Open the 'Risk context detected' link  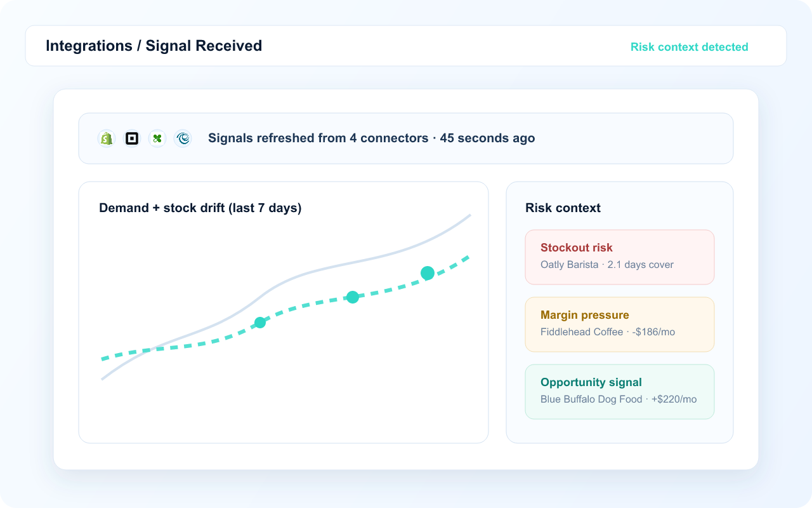click(x=690, y=46)
